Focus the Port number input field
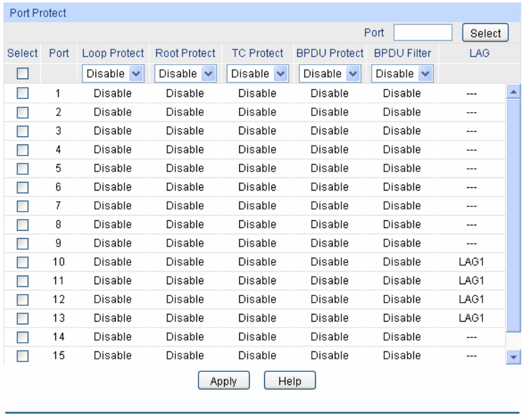The width and height of the screenshot is (524, 420). [x=422, y=32]
